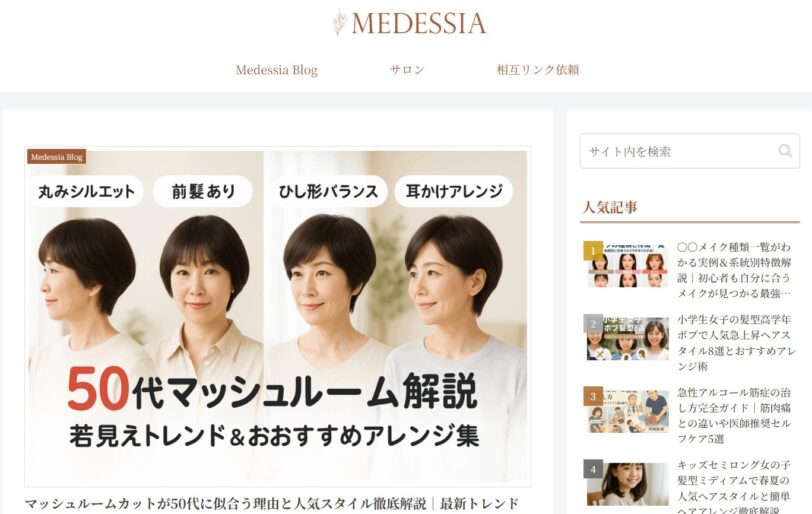Image resolution: width=812 pixels, height=514 pixels.
Task: Focus the サイト内を検索 search field
Action: point(689,151)
